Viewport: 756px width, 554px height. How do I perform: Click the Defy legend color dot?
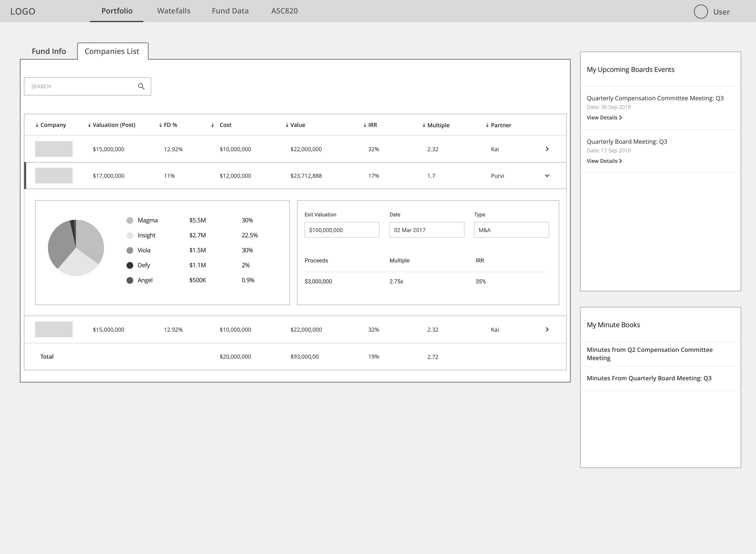tap(130, 265)
